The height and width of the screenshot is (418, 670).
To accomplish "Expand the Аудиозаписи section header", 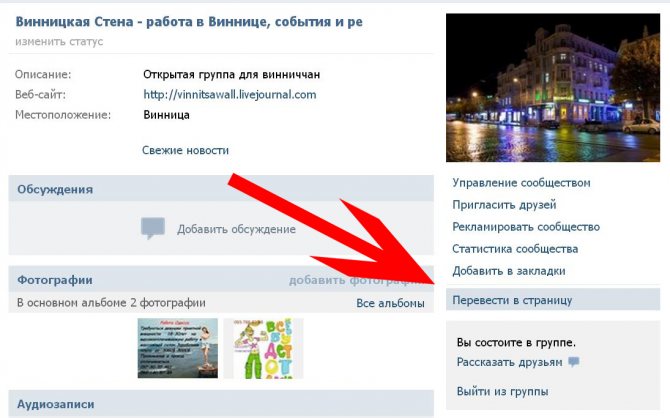I will (x=221, y=403).
